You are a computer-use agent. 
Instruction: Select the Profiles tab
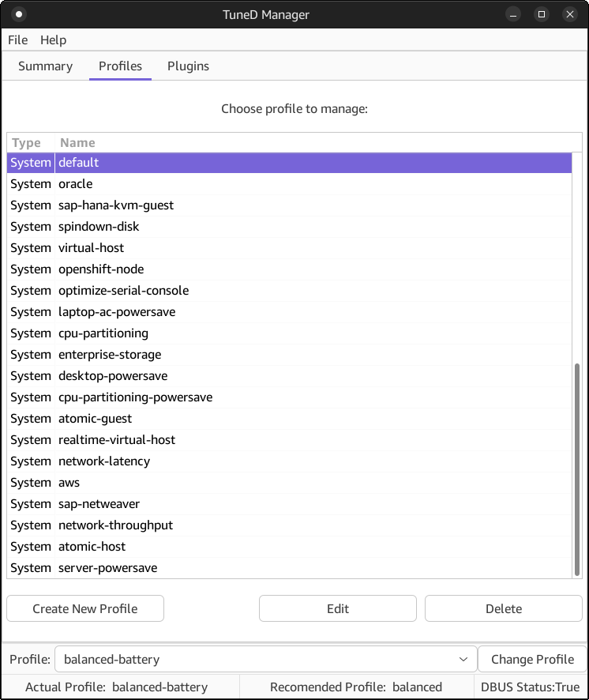(x=121, y=66)
